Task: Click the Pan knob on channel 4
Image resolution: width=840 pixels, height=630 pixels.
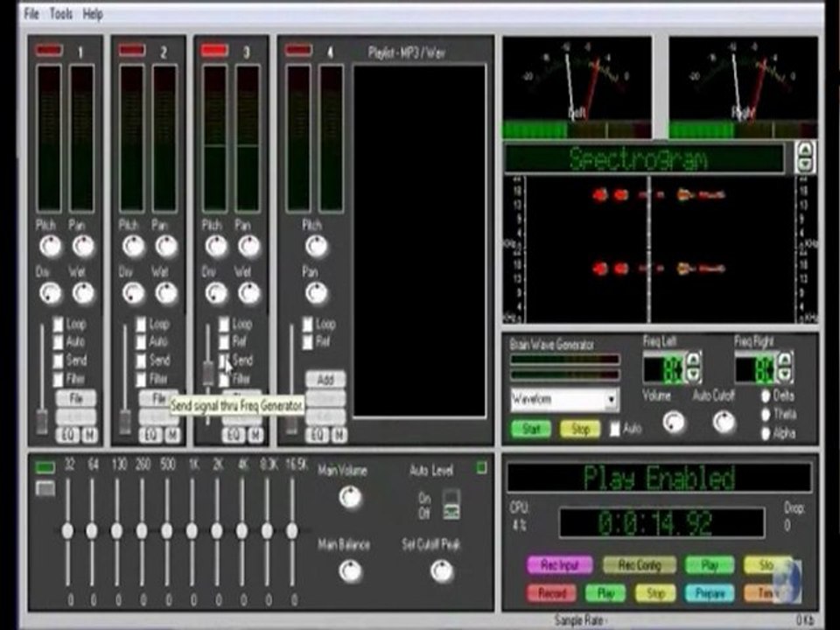Action: [316, 293]
